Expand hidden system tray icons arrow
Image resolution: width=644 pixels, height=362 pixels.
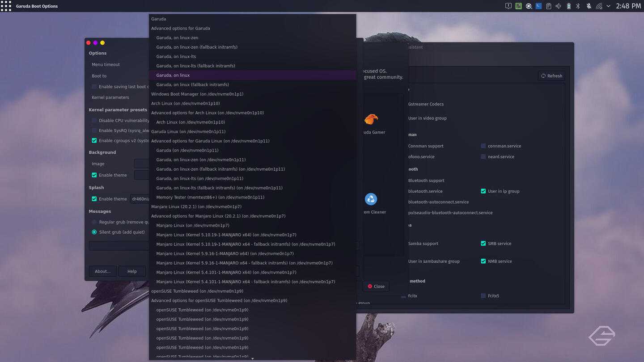click(x=608, y=6)
